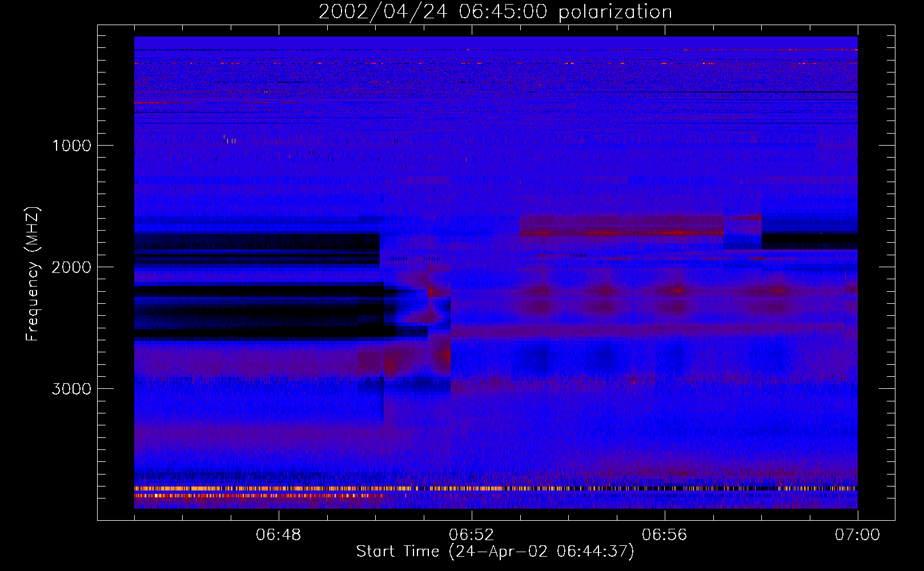Click the 'Start Time (24-Apr-02 06:44:37)' label
The image size is (924, 571).
coord(495,552)
